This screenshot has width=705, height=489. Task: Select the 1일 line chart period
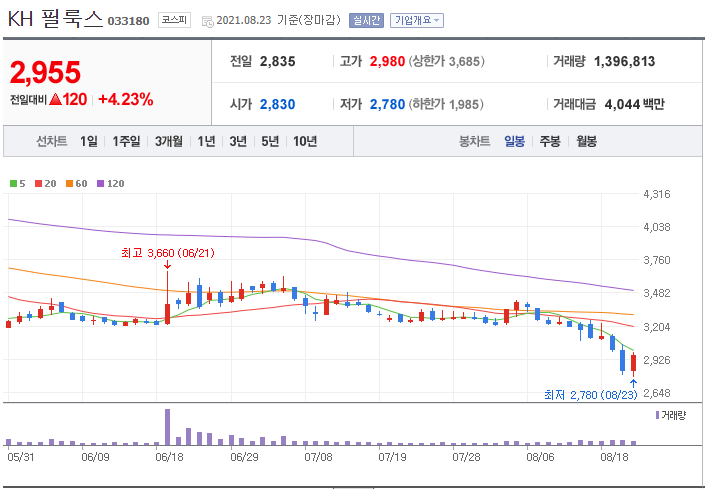pos(89,142)
